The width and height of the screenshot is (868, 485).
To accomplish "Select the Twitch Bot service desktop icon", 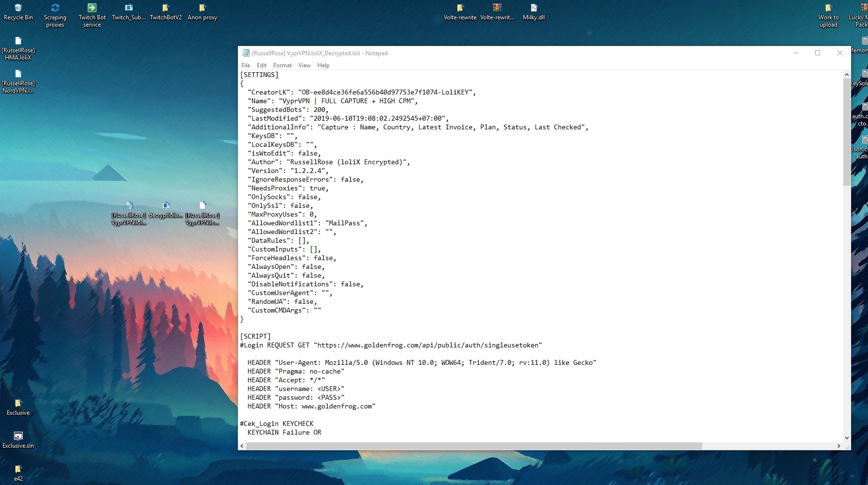I will [92, 16].
